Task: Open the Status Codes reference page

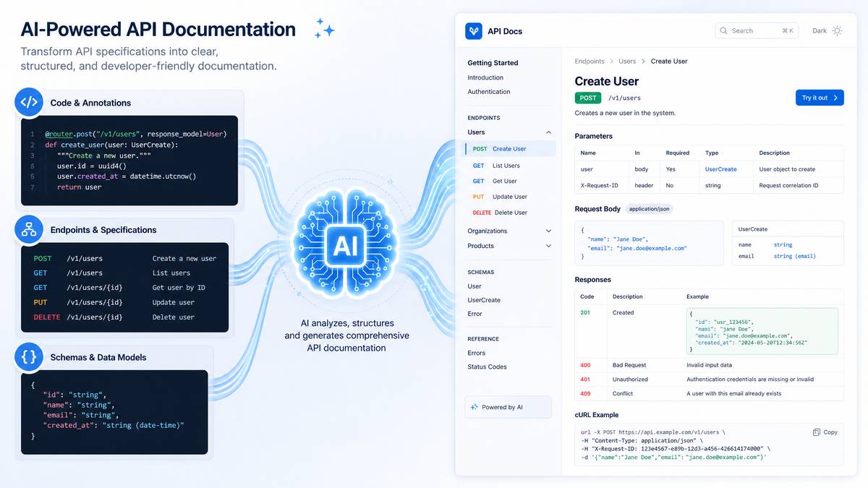Action: click(x=487, y=367)
